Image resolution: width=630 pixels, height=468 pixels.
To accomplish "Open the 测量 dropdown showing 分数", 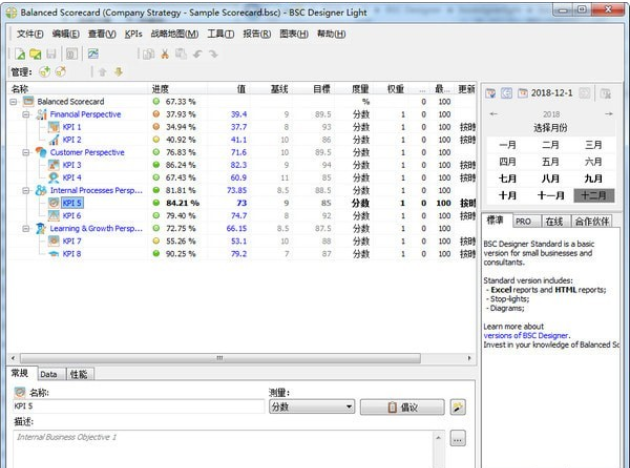I will point(312,407).
